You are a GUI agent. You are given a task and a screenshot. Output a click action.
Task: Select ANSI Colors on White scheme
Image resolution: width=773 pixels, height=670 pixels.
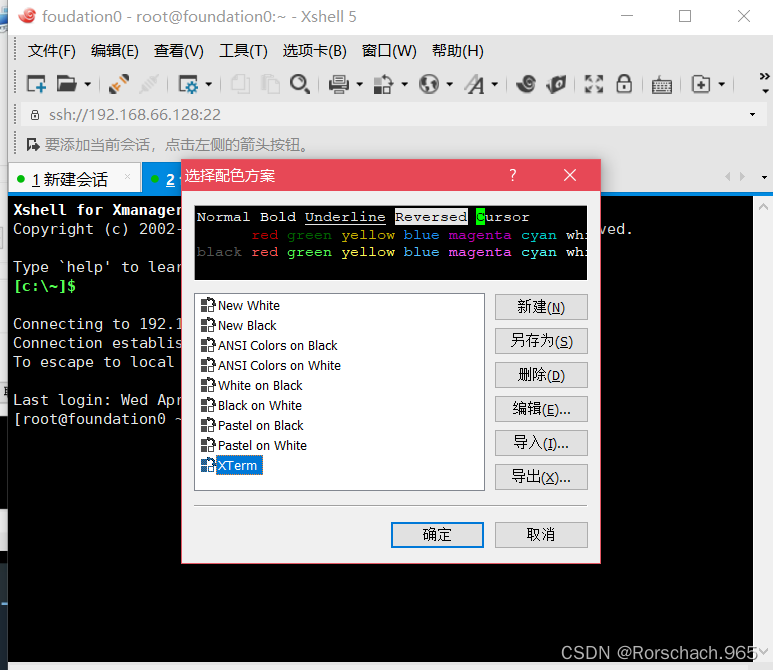(x=279, y=365)
